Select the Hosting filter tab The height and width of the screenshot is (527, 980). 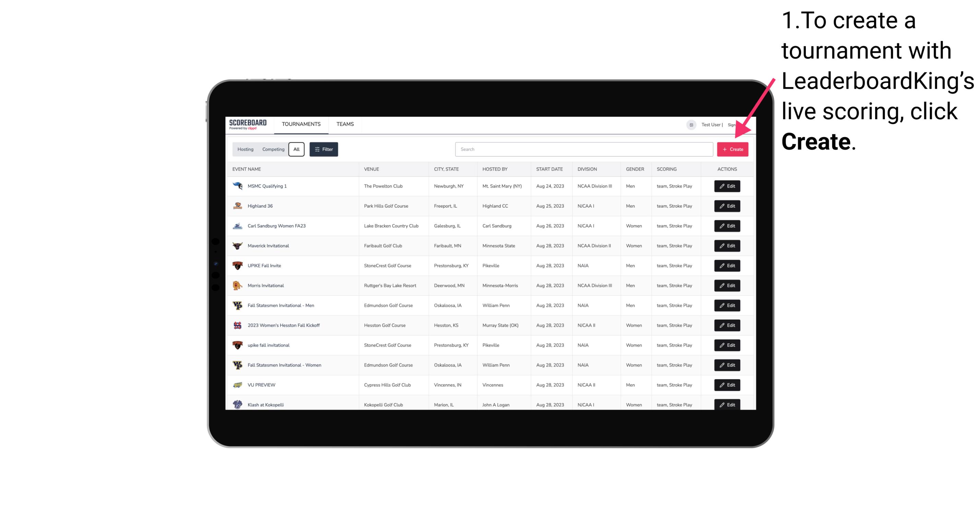tap(246, 149)
